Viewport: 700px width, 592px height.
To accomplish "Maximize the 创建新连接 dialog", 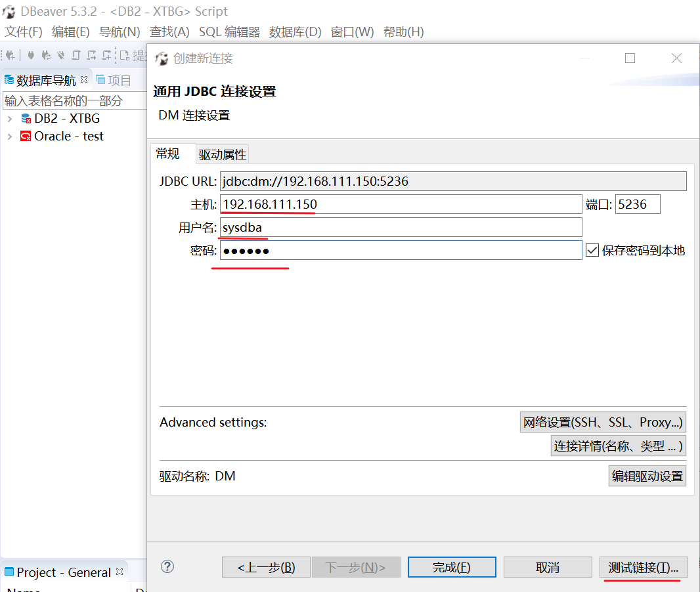I will [630, 58].
